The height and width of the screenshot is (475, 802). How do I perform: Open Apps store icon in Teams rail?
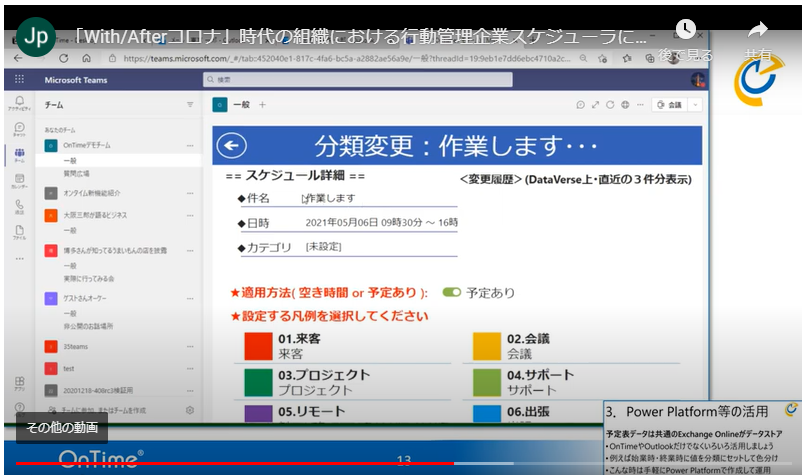pos(19,383)
